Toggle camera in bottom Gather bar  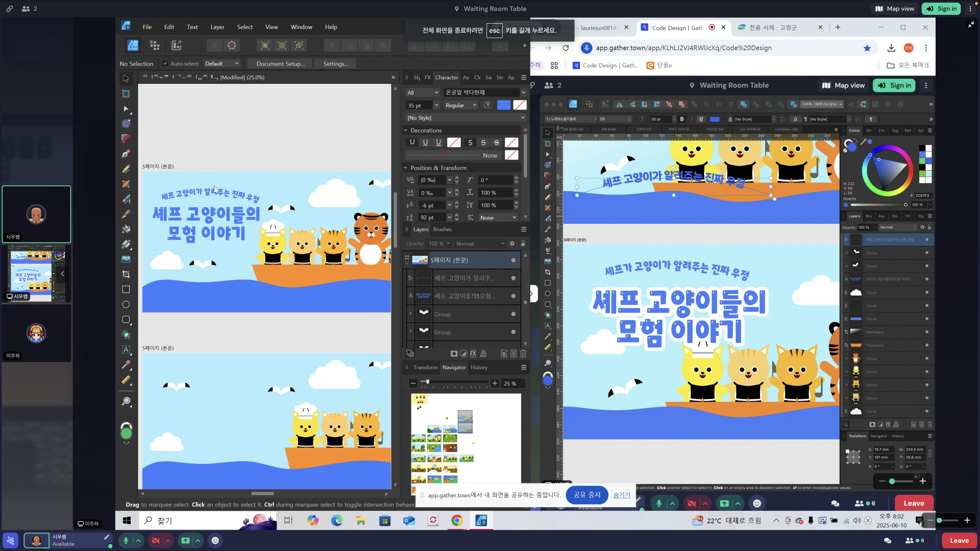pyautogui.click(x=156, y=540)
